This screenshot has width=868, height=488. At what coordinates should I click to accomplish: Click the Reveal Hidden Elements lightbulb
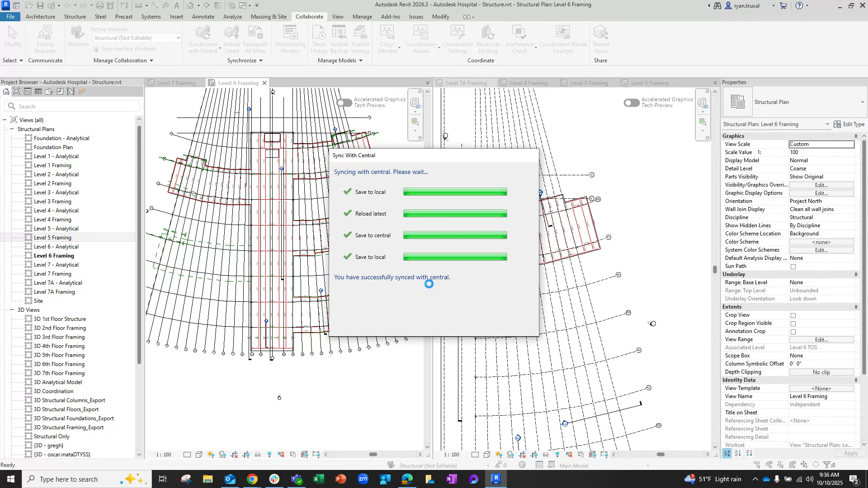(269, 455)
